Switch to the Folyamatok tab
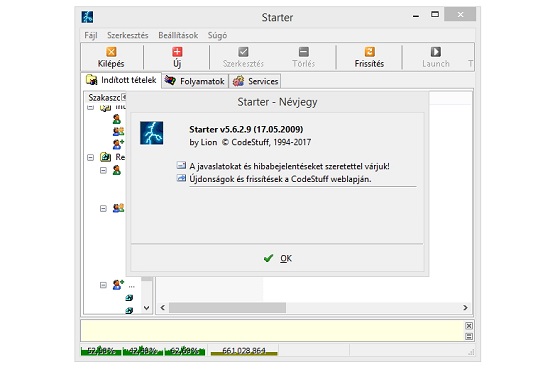Screen dimensions: 550x369 pos(195,81)
